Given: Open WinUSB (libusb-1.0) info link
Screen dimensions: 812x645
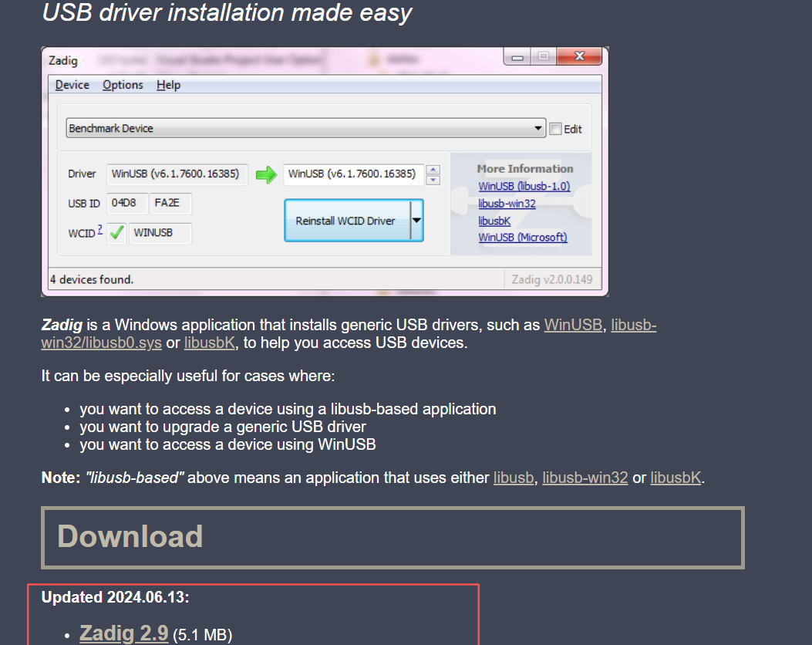Looking at the screenshot, I should point(524,187).
